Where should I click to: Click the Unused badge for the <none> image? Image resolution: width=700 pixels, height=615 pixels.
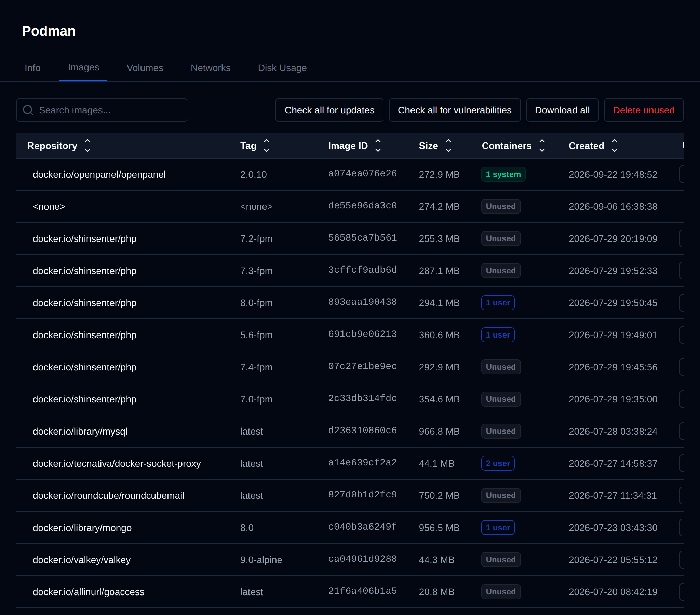pos(501,206)
